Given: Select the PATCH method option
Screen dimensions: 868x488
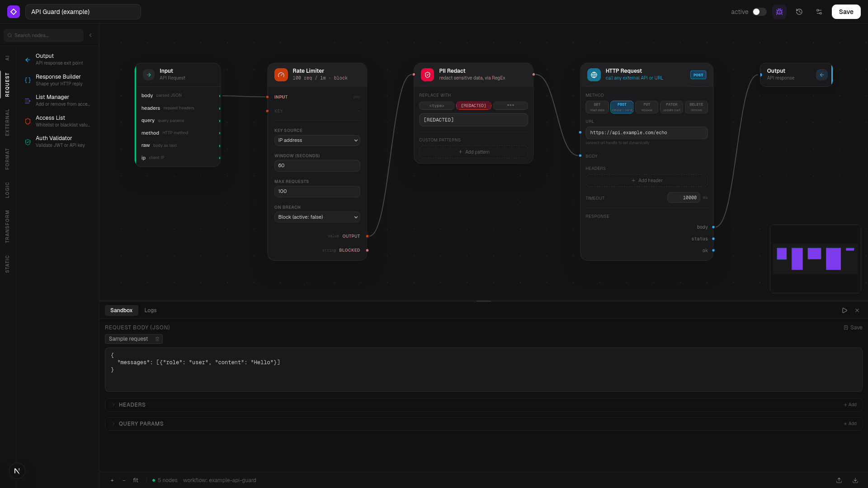Looking at the screenshot, I should (671, 107).
